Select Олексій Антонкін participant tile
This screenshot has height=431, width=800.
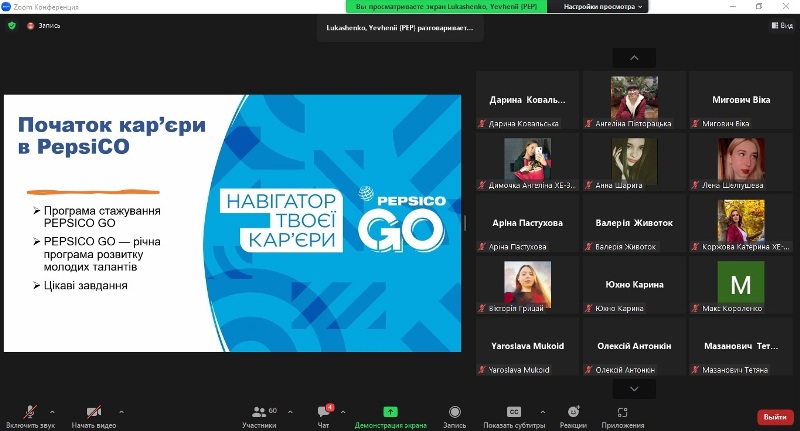634,346
